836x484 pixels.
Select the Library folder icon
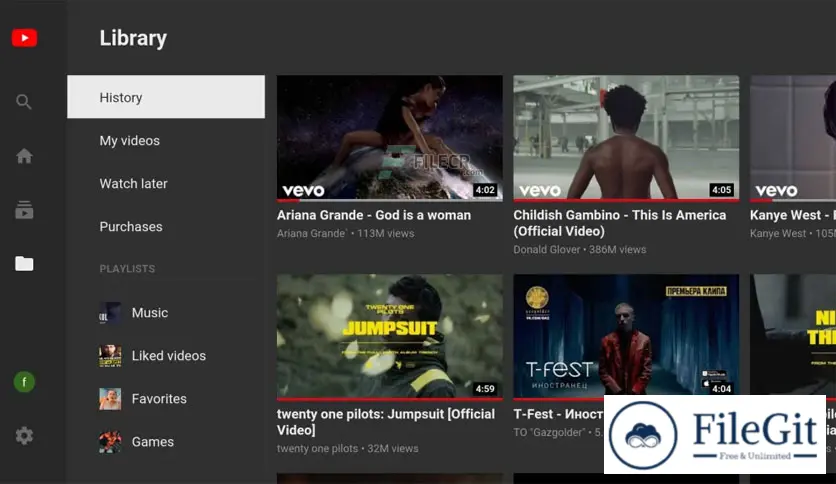click(24, 263)
